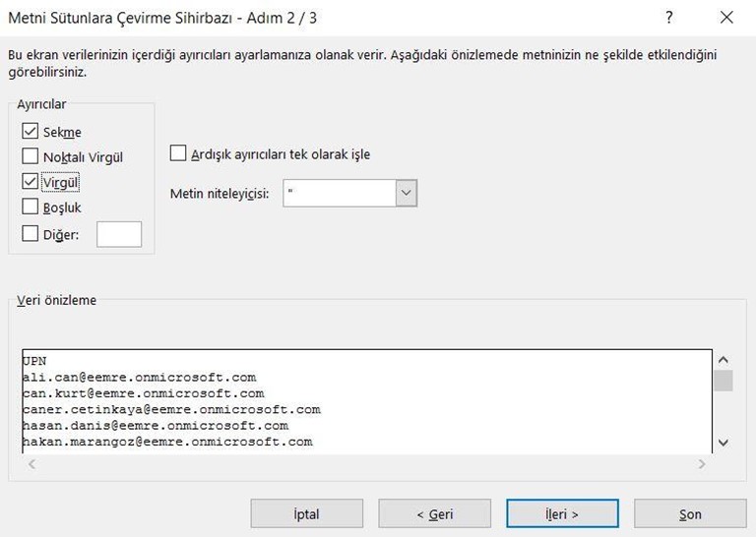Click the horizontal scroll left arrow
Image resolution: width=756 pixels, height=537 pixels.
[31, 464]
